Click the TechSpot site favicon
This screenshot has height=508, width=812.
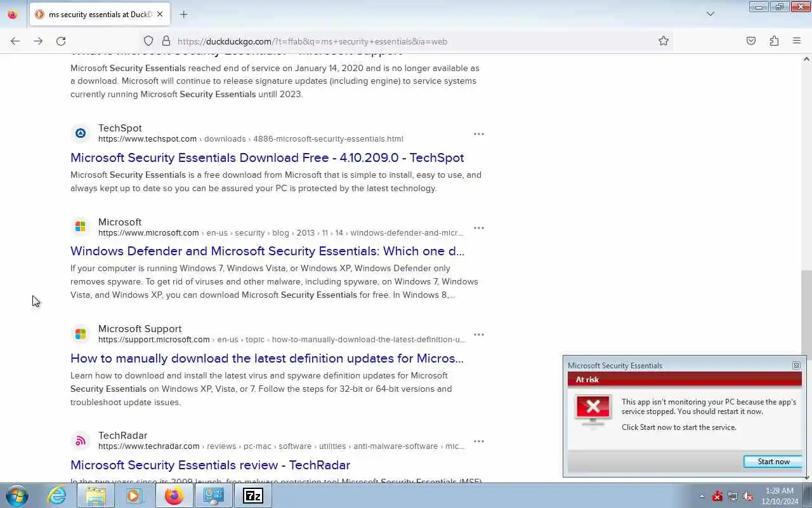point(81,133)
